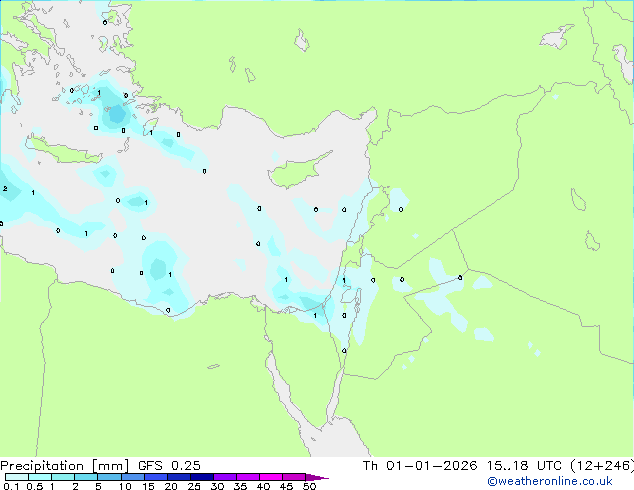Image resolution: width=634 pixels, height=490 pixels.
Task: Select the "30" legend scale number
Action: (217, 486)
